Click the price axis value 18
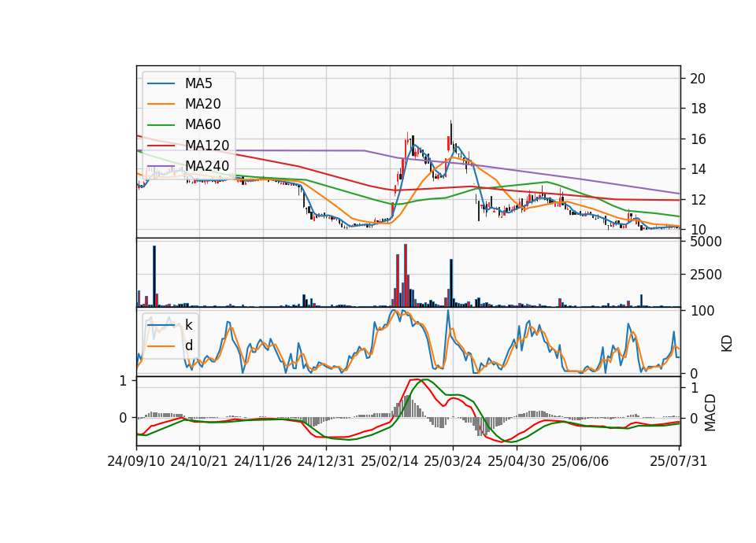 point(698,109)
